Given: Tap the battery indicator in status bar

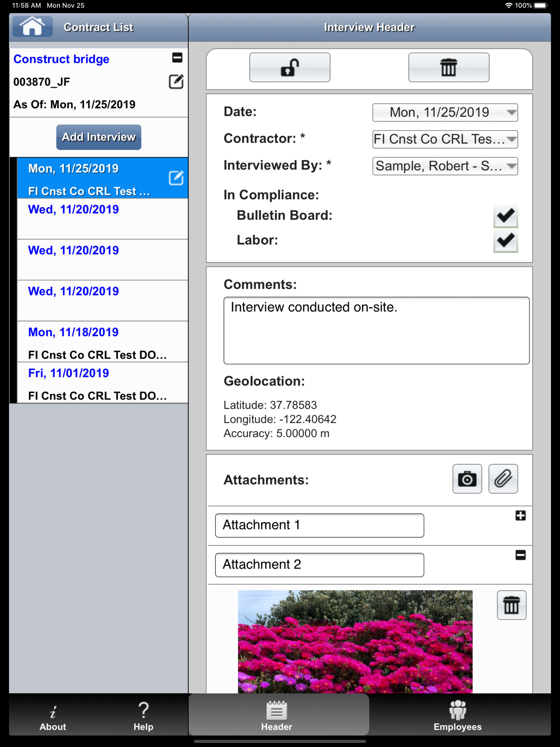Looking at the screenshot, I should [x=540, y=5].
